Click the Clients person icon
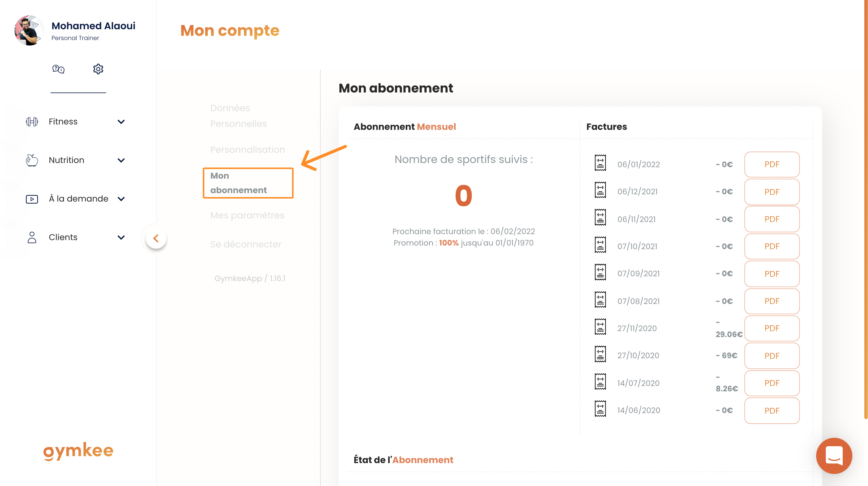The height and width of the screenshot is (486, 868). [x=32, y=237]
